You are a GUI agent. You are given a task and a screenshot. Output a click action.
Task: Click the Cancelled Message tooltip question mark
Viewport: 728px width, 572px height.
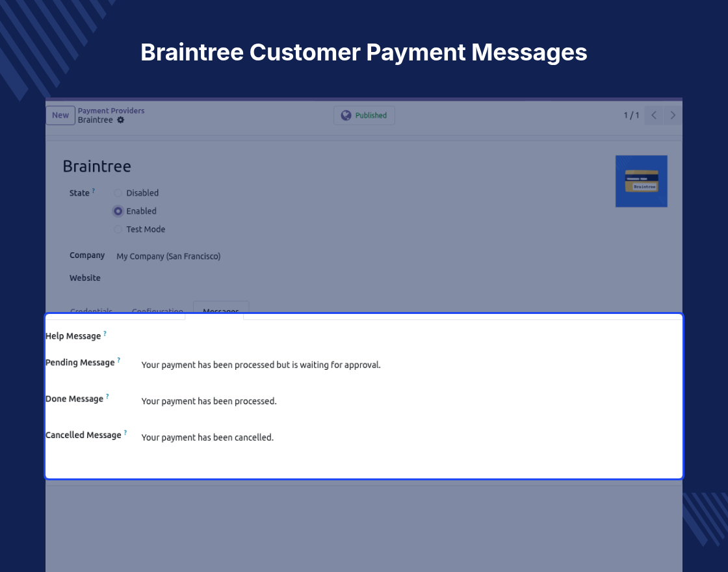pyautogui.click(x=125, y=433)
